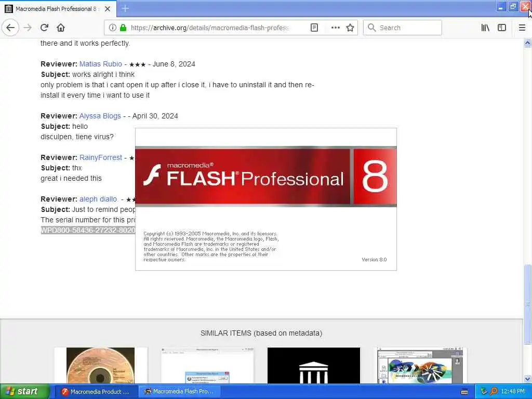Go back with the browser Back arrow
532x399 pixels.
pyautogui.click(x=10, y=28)
